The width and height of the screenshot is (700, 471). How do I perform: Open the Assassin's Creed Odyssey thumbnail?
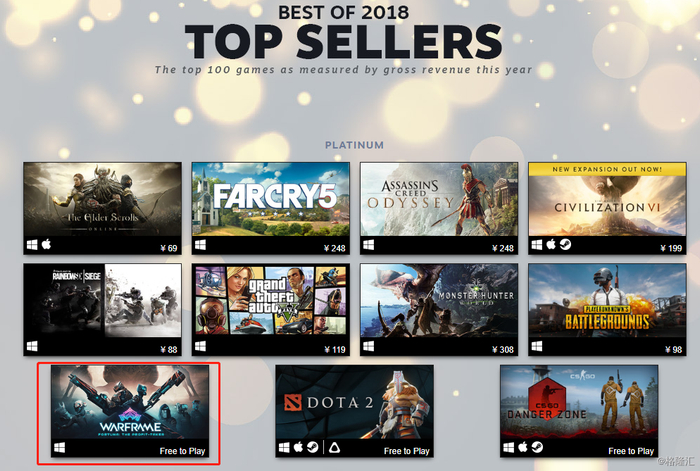pos(439,199)
